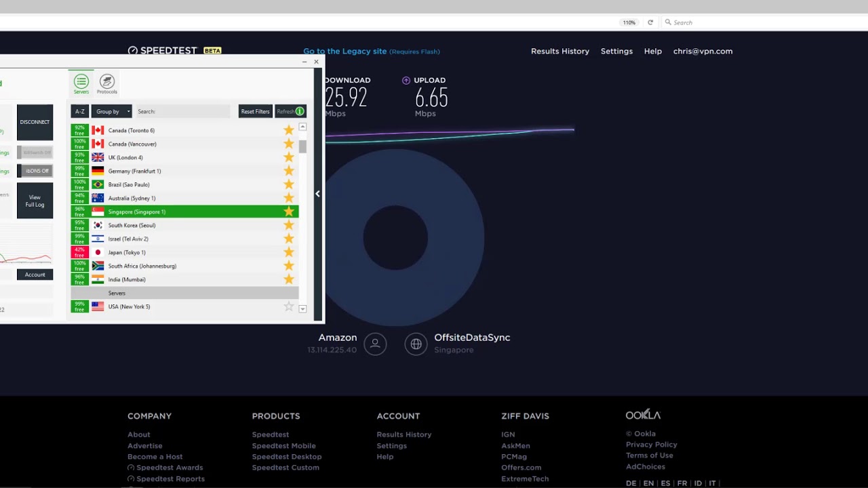Viewport: 868px width, 488px height.
Task: Minimize the VPN app window
Action: point(304,62)
